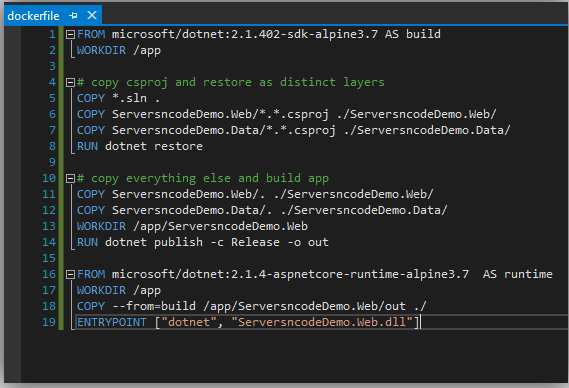The width and height of the screenshot is (569, 388).
Task: Click the COPY *.sln line
Action: coord(118,98)
